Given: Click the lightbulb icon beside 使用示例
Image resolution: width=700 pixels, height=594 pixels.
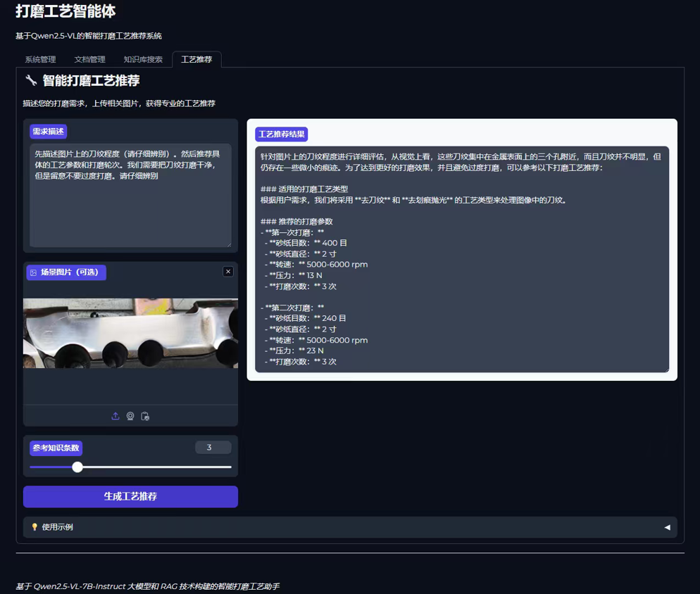Looking at the screenshot, I should coord(35,527).
